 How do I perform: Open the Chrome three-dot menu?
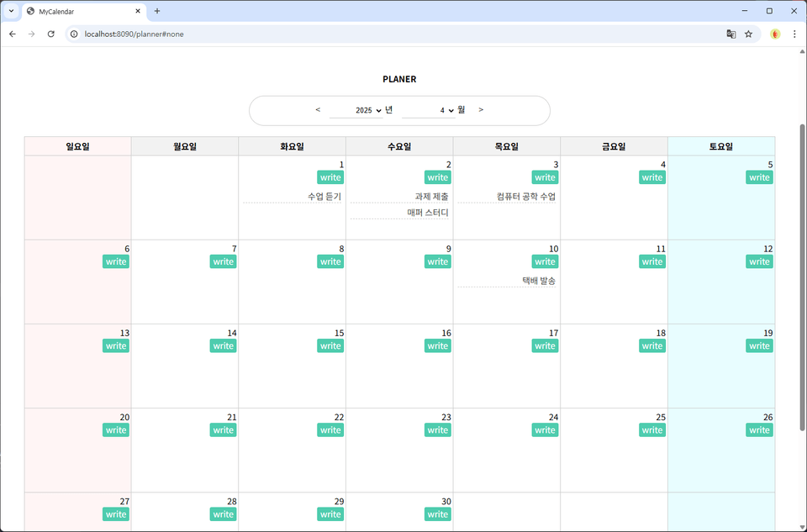(x=794, y=34)
